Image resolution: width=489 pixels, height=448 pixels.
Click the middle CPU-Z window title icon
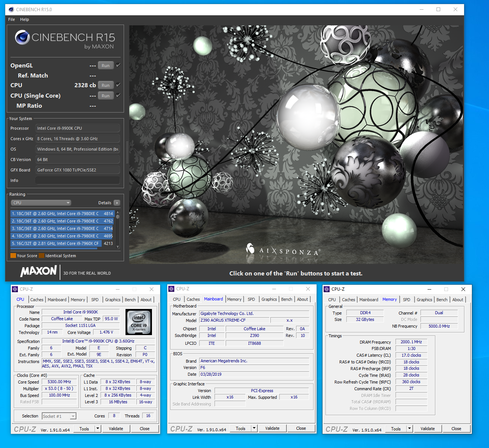[171, 289]
